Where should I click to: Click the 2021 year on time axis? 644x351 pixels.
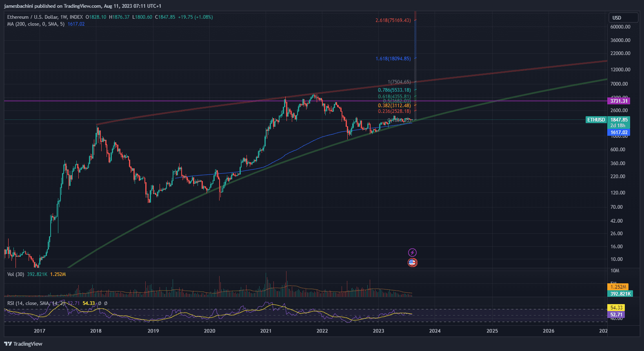coord(266,331)
